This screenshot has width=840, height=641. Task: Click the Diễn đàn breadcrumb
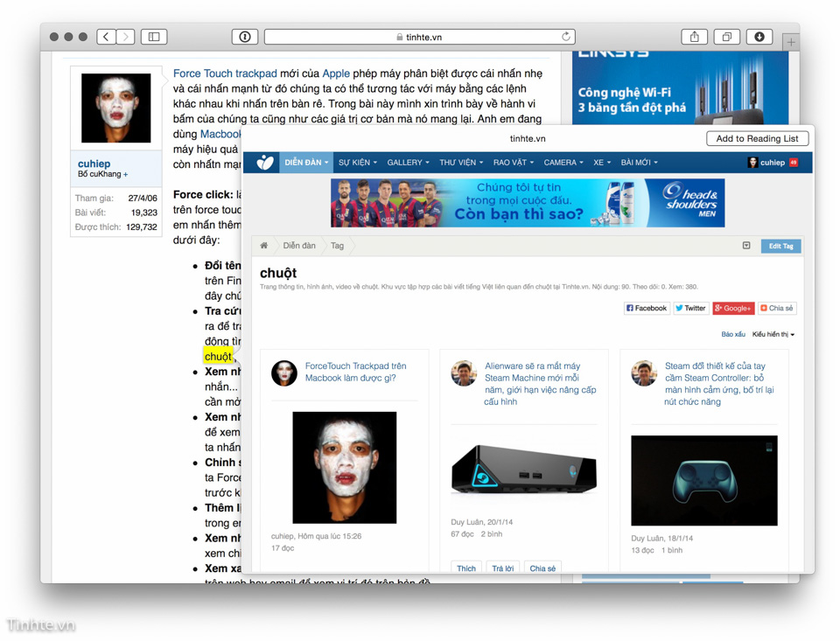click(299, 245)
